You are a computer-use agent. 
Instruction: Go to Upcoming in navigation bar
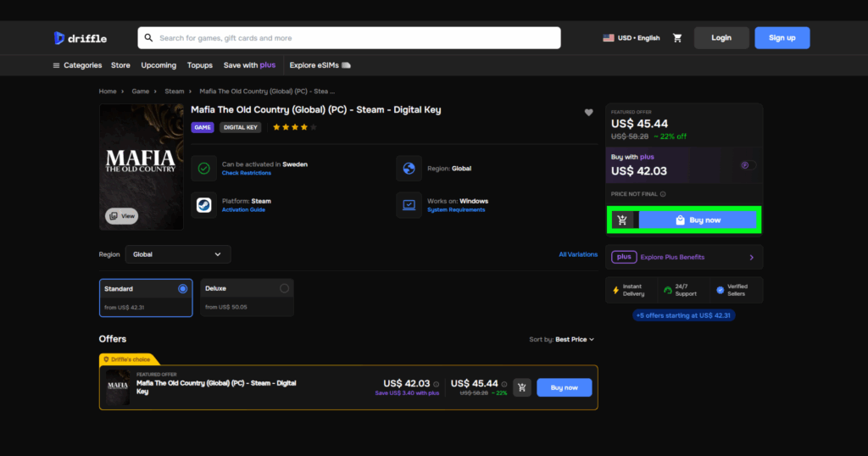(159, 65)
